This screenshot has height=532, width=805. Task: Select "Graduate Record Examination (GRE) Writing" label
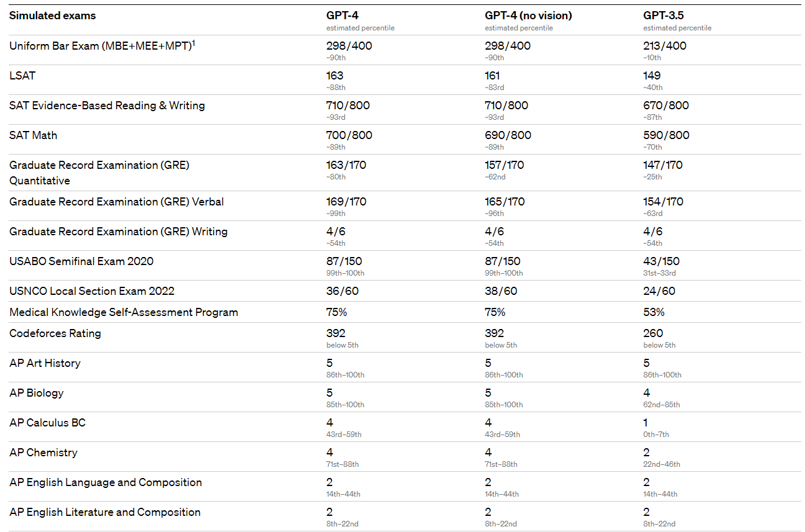tap(119, 232)
